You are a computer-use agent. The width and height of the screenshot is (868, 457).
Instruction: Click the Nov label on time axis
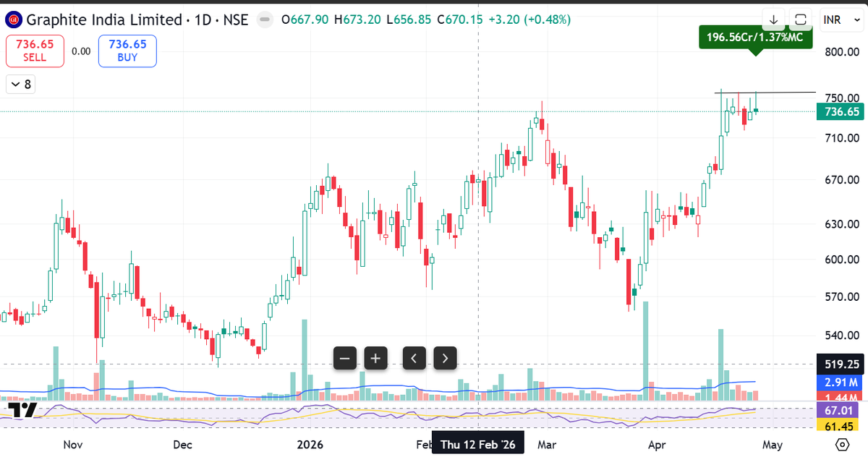[x=74, y=444]
